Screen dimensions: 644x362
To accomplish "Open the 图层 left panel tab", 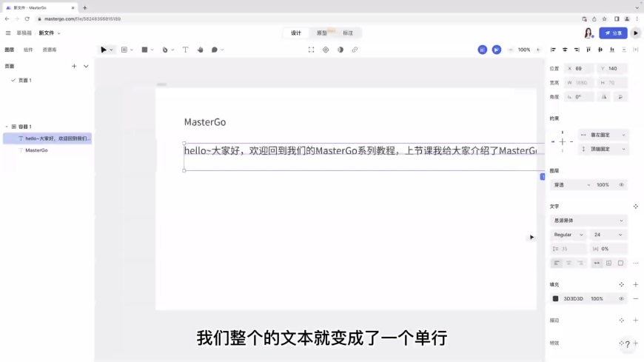I will pos(10,50).
